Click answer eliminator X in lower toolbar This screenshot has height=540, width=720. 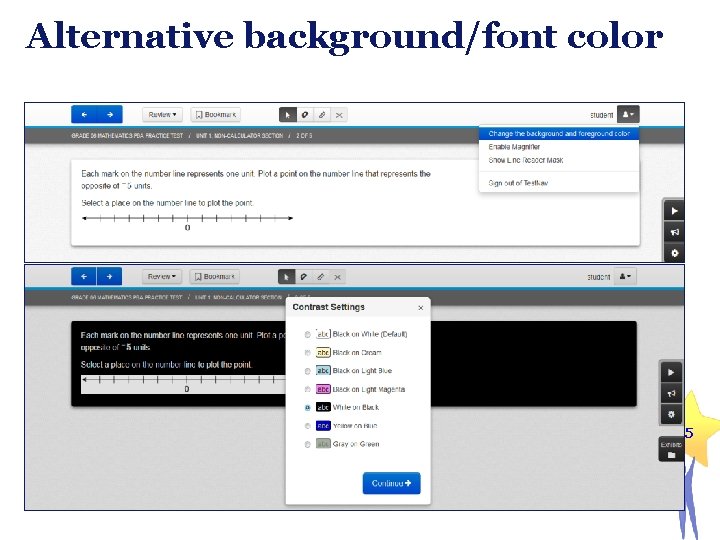click(338, 277)
